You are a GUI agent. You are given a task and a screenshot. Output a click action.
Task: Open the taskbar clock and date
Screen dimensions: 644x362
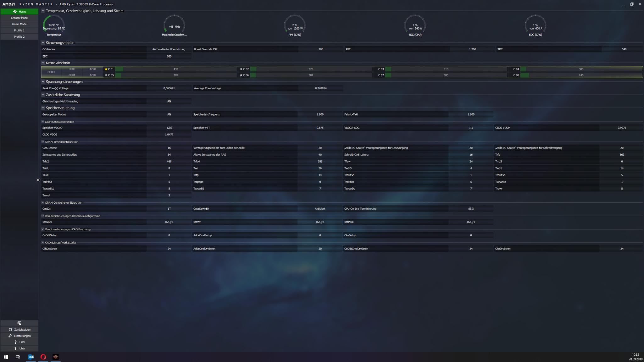coord(635,357)
